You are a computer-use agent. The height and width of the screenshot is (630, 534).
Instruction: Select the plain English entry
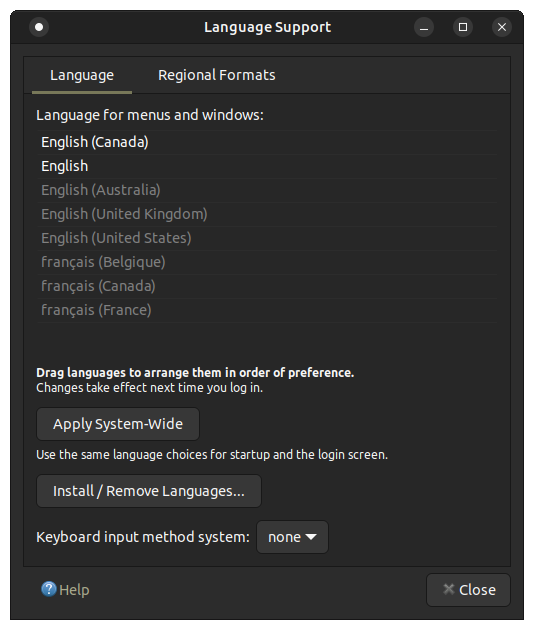point(267,166)
